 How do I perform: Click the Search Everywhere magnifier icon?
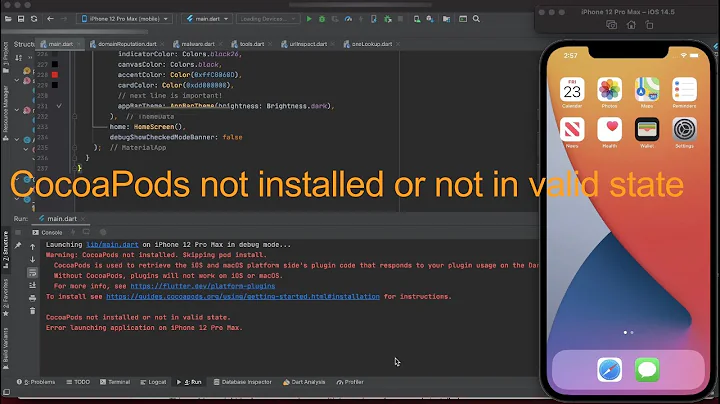pyautogui.click(x=476, y=19)
